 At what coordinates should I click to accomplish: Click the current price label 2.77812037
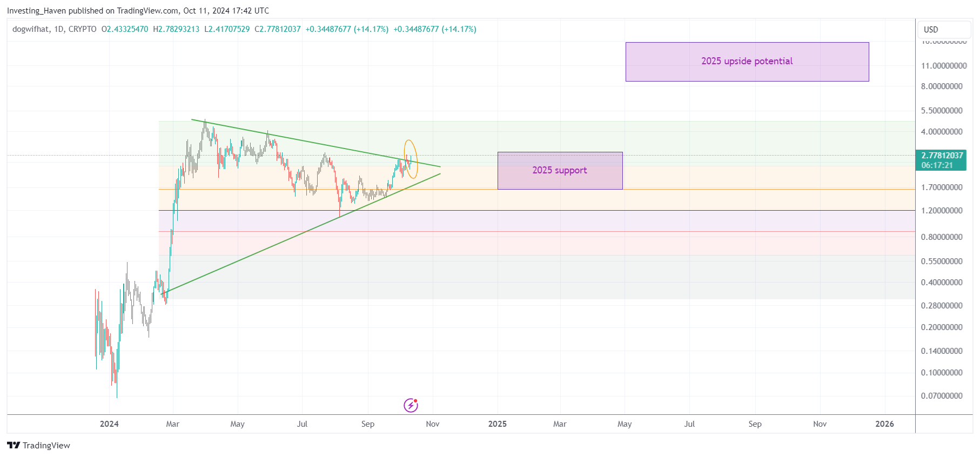942,156
